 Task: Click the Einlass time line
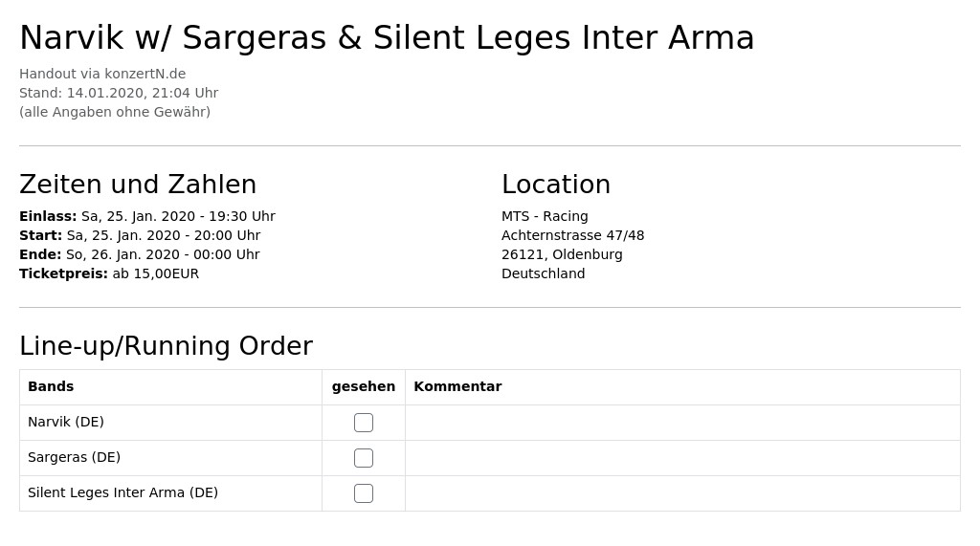[x=146, y=216]
